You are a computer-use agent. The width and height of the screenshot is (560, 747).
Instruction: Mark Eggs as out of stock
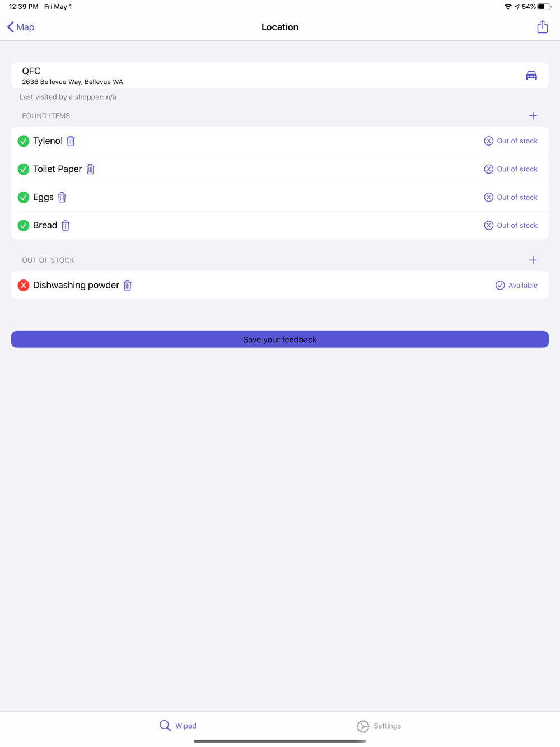click(x=511, y=197)
